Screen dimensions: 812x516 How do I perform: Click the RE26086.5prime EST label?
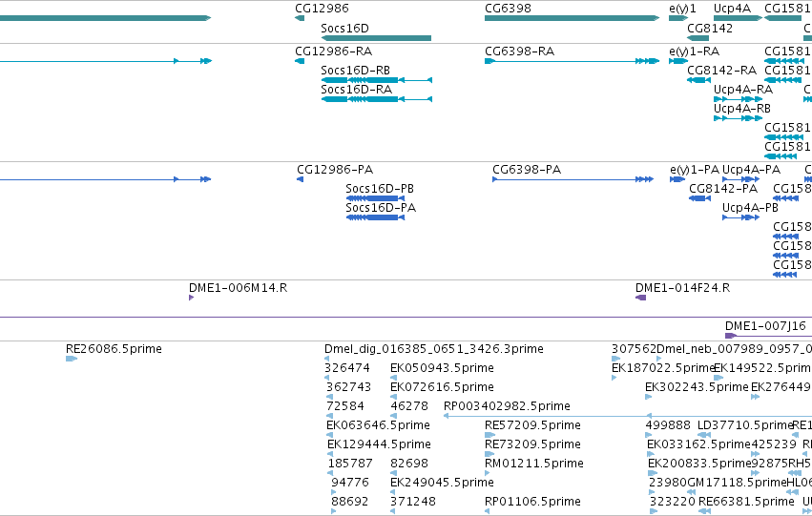pos(114,349)
